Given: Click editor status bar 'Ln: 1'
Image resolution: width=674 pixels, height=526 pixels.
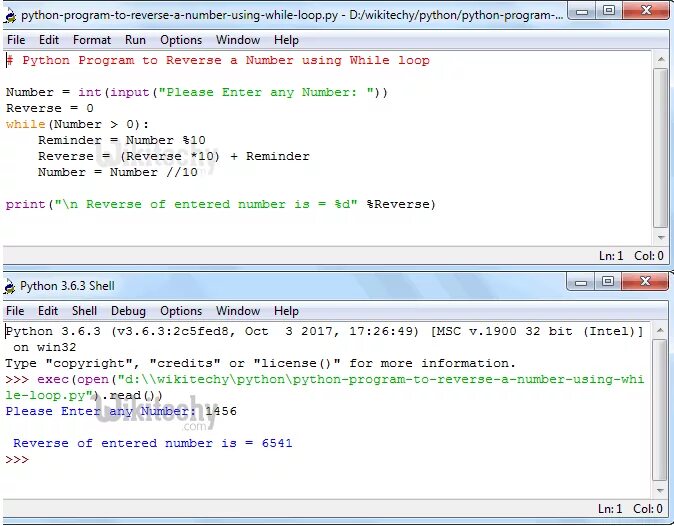Looking at the screenshot, I should (x=611, y=256).
